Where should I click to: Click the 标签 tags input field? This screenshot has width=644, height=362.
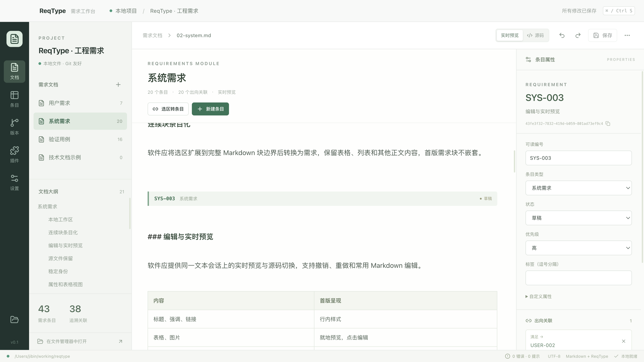(578, 278)
